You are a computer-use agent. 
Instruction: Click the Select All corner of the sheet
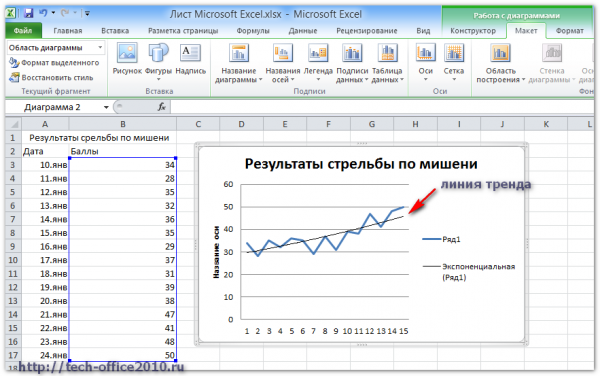[x=14, y=124]
